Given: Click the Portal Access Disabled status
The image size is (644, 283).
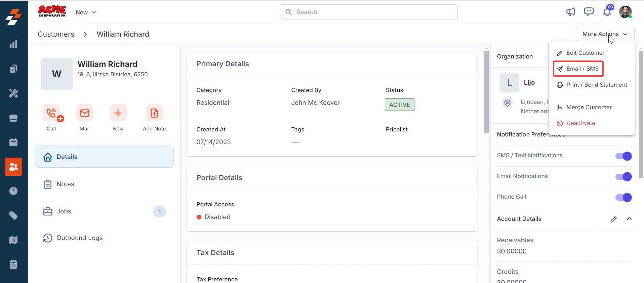Looking at the screenshot, I should tap(213, 217).
